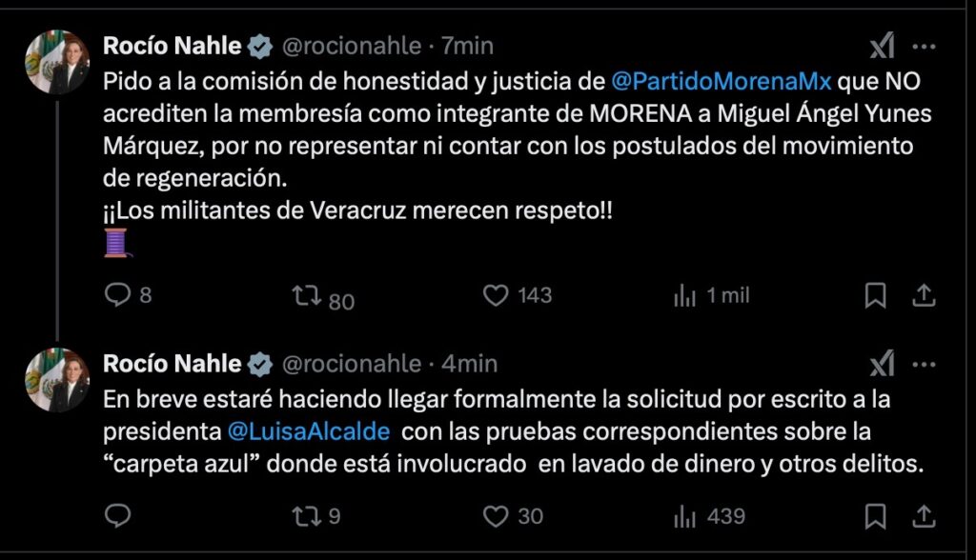976x560 pixels.
Task: Open Grok icon on the first tweet
Action: [883, 46]
